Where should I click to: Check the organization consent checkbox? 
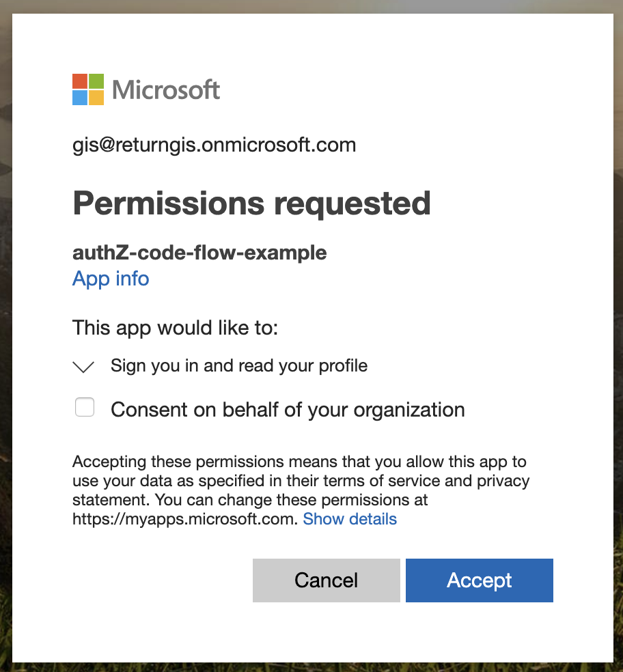coord(85,407)
